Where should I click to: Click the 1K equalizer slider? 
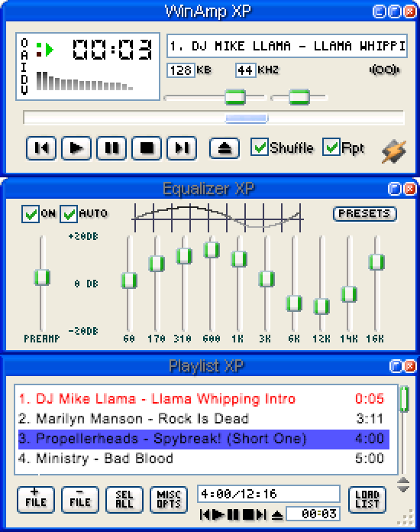(239, 259)
